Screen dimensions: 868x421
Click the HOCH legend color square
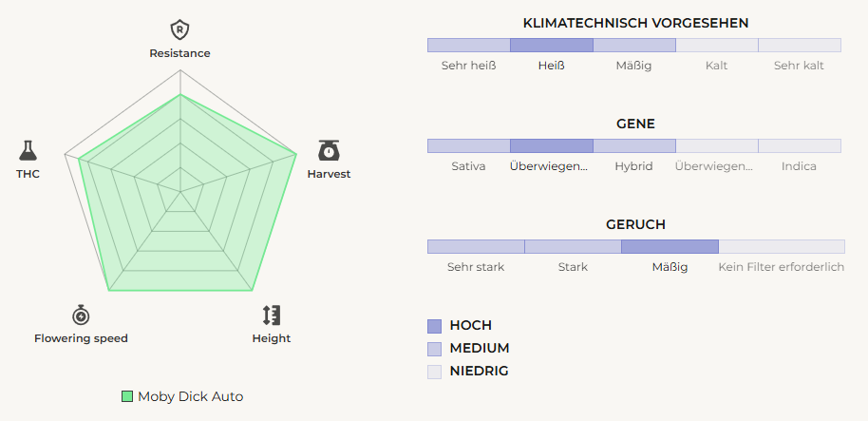coord(435,325)
